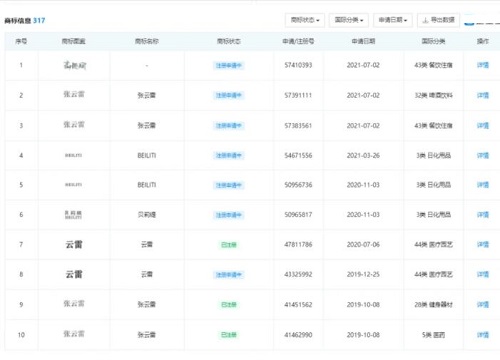This screenshot has height=360, width=500.
Task: Click application number 57410393
Action: 298,65
